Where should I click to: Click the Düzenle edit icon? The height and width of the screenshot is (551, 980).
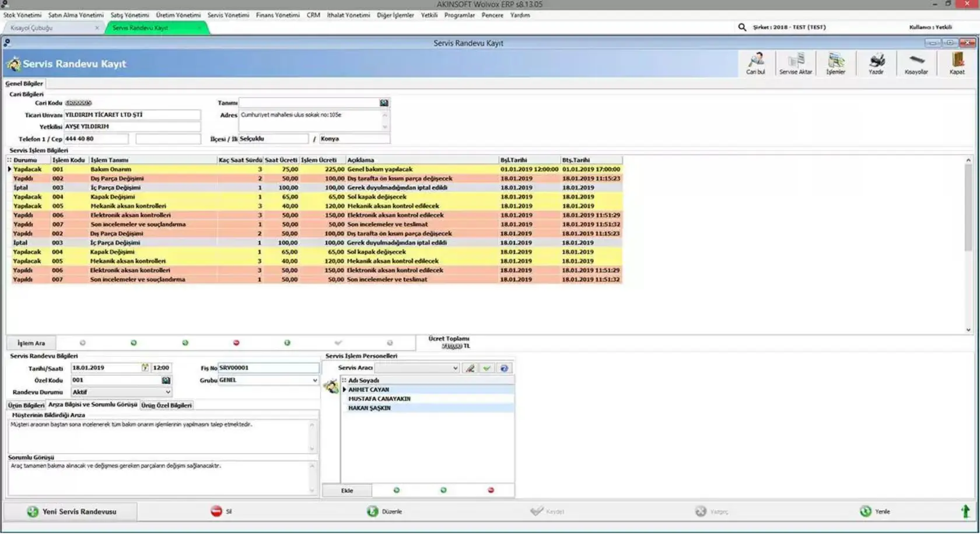[x=373, y=511]
